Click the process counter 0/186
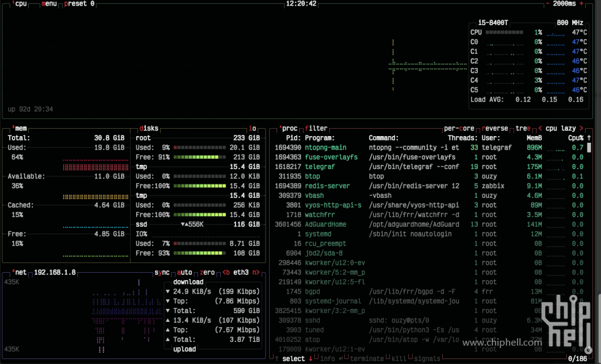Screen dimensions: 601x364 click(x=577, y=359)
